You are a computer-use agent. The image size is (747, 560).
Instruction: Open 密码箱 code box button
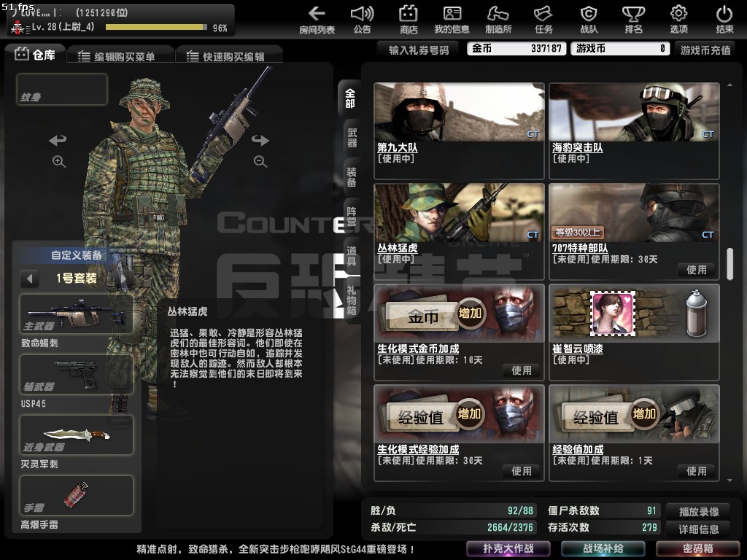698,548
